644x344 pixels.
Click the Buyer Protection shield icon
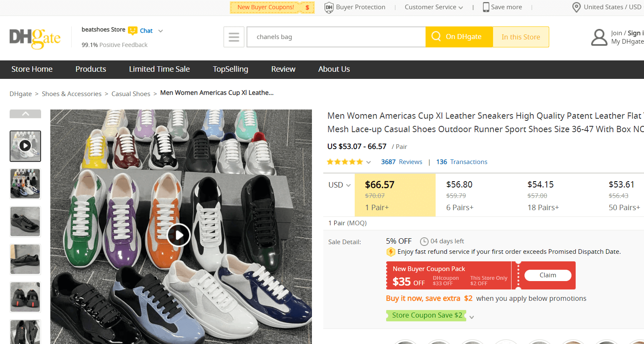coord(329,7)
